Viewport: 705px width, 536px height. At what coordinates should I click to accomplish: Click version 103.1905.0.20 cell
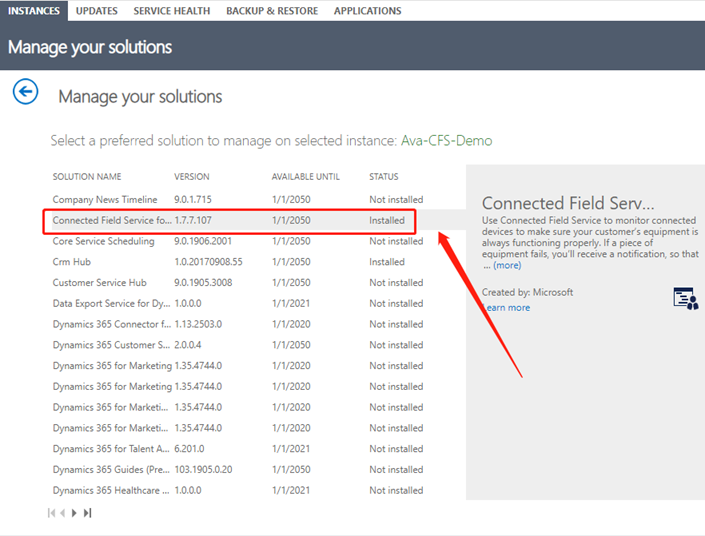point(203,469)
